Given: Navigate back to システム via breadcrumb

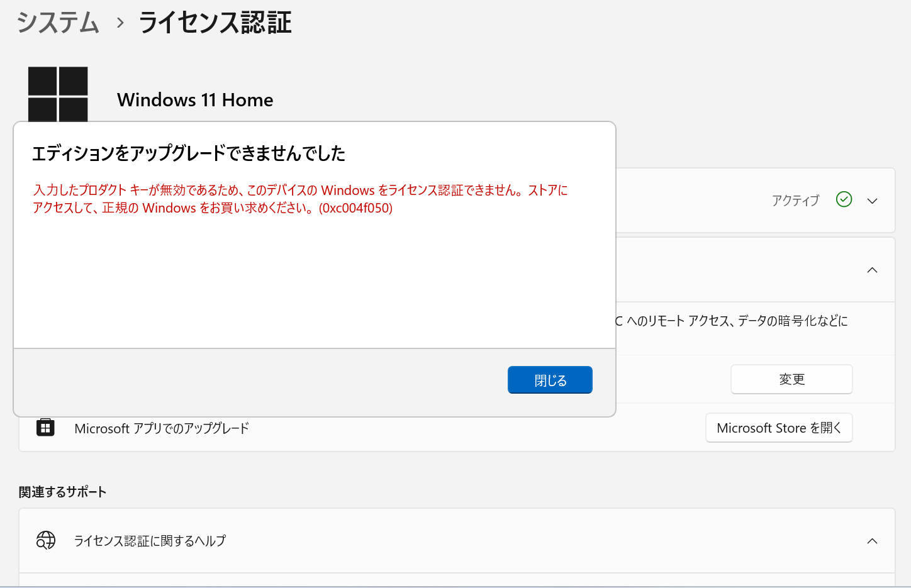Looking at the screenshot, I should 57,23.
